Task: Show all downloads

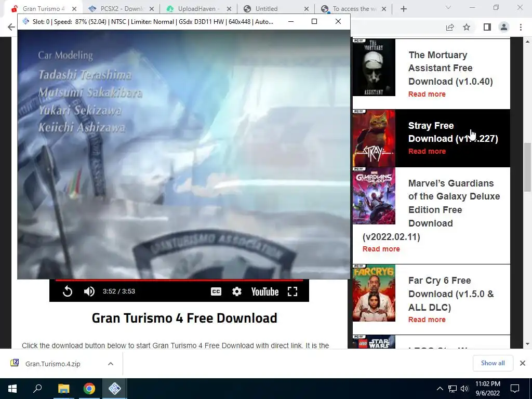Action: click(x=493, y=363)
